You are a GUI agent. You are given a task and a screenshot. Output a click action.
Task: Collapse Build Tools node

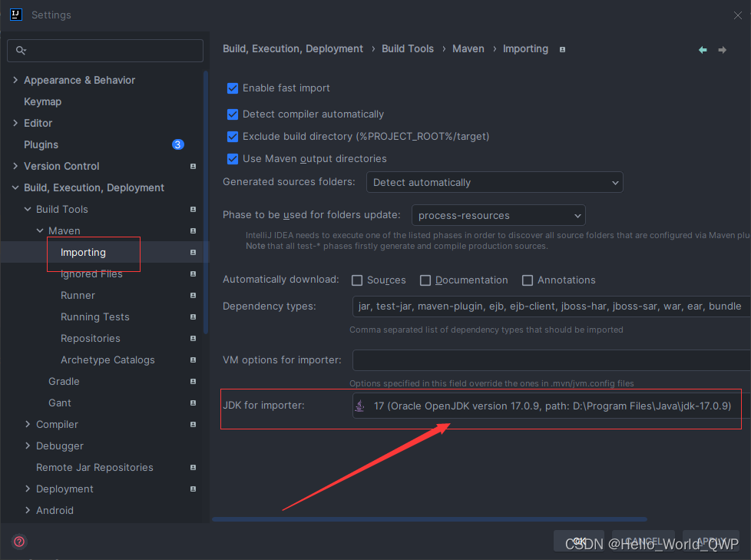[28, 210]
